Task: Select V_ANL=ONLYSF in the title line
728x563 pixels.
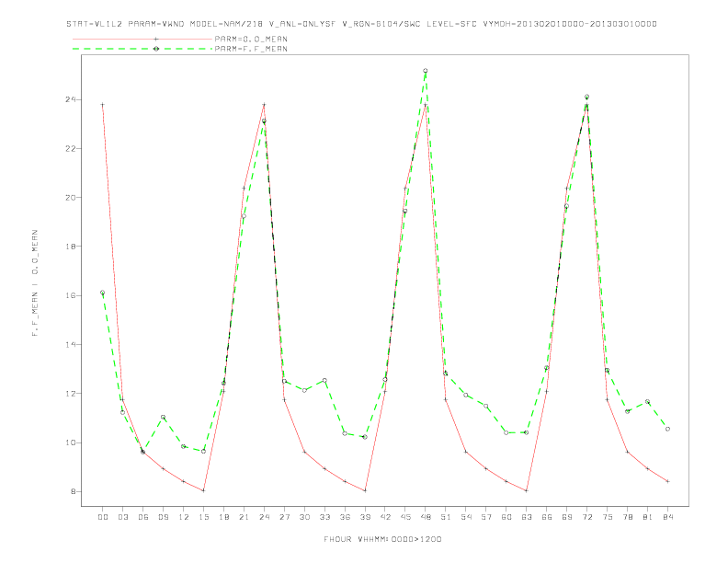Action: (302, 24)
